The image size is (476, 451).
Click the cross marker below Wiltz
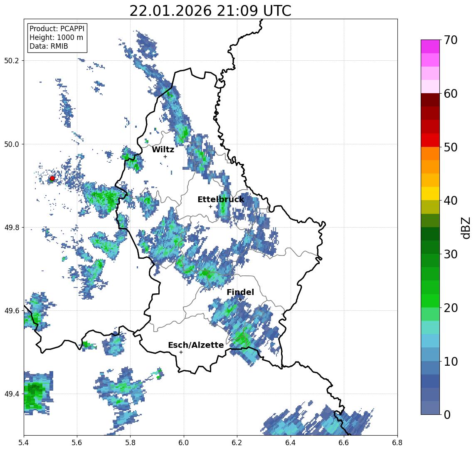165,156
